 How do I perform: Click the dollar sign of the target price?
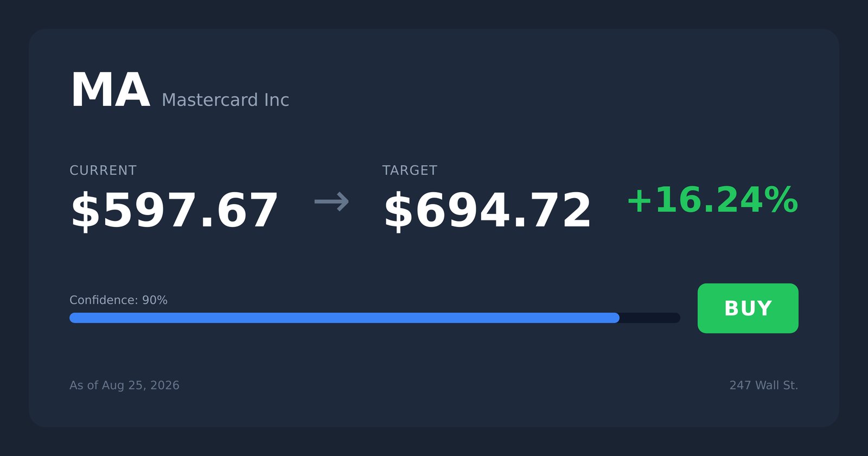(x=398, y=211)
